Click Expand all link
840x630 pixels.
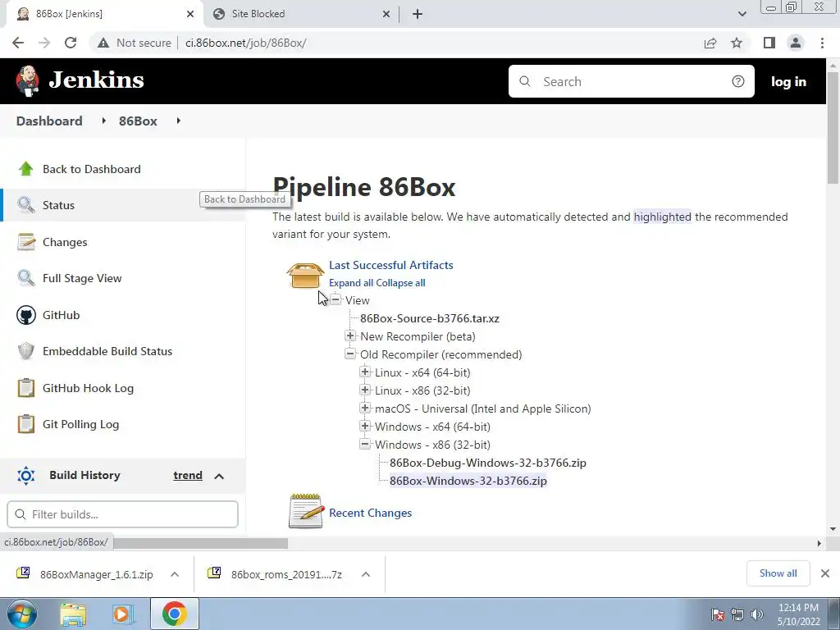(351, 283)
